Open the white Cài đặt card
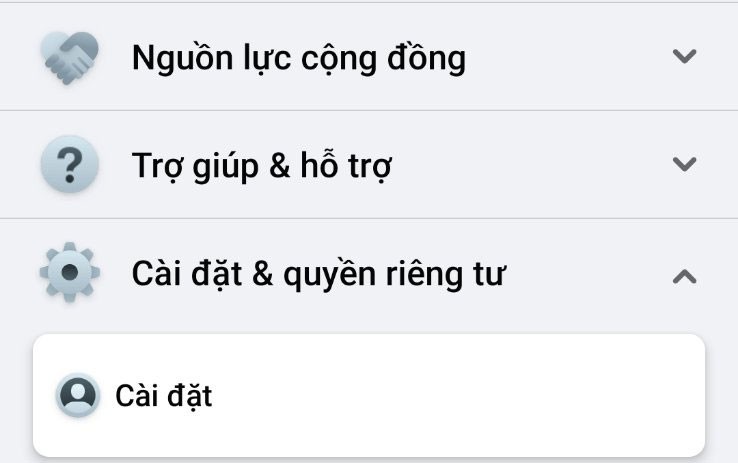Image resolution: width=738 pixels, height=463 pixels. 369,395
